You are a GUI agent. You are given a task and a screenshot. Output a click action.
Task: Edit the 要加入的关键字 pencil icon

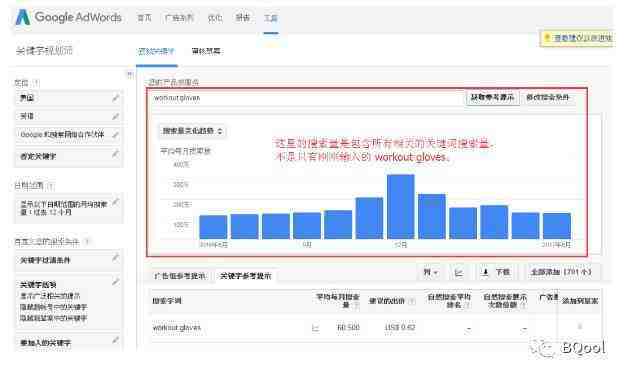pyautogui.click(x=115, y=340)
